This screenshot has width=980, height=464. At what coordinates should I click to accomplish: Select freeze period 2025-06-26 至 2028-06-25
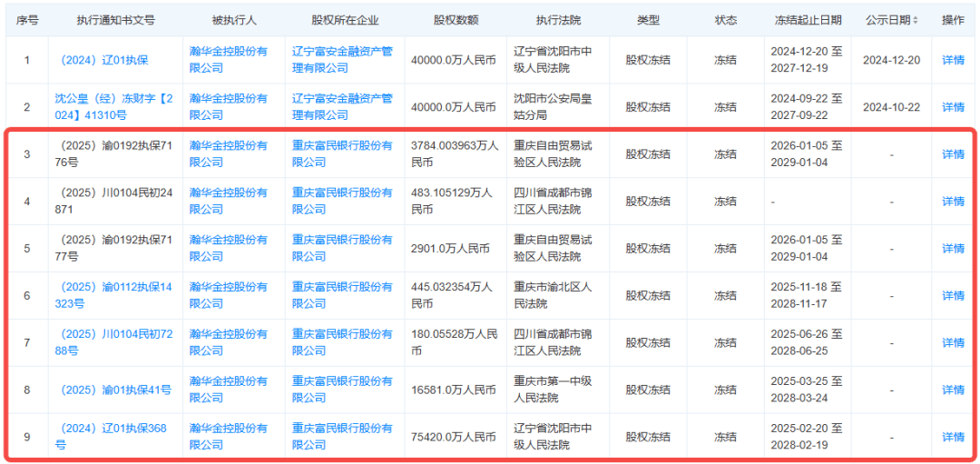[807, 342]
